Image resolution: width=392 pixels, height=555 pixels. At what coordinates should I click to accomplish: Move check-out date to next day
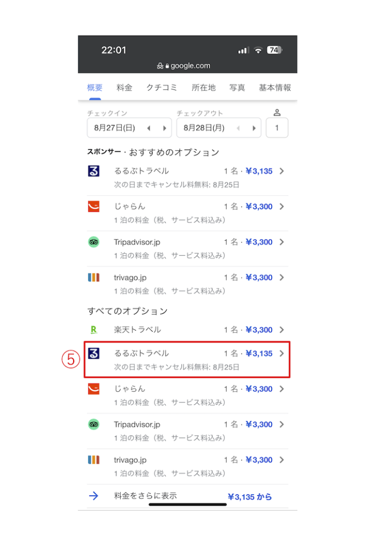[x=254, y=128]
